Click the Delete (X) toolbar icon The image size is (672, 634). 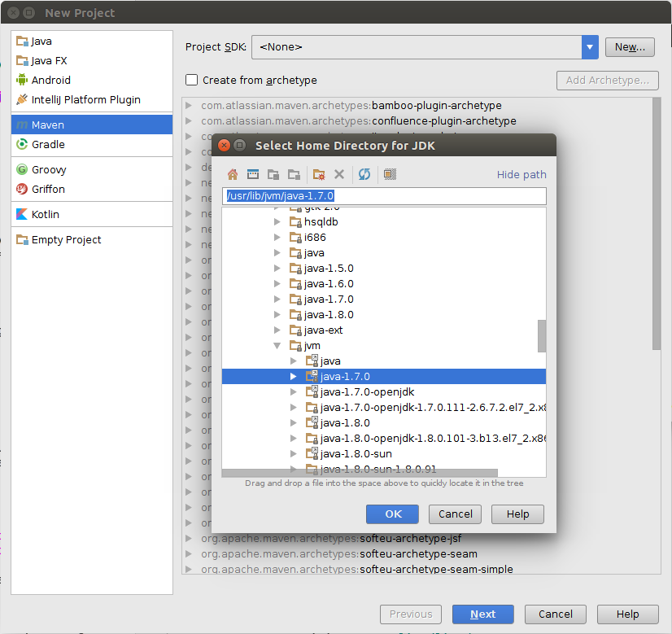(339, 174)
